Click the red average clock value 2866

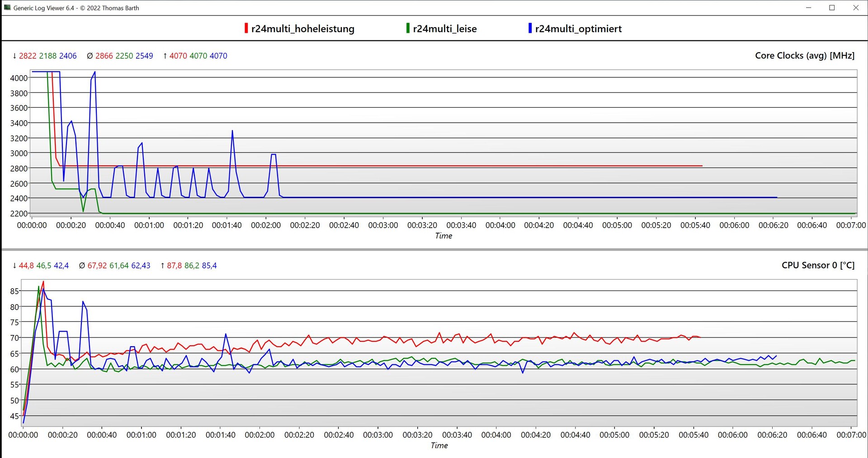[104, 56]
